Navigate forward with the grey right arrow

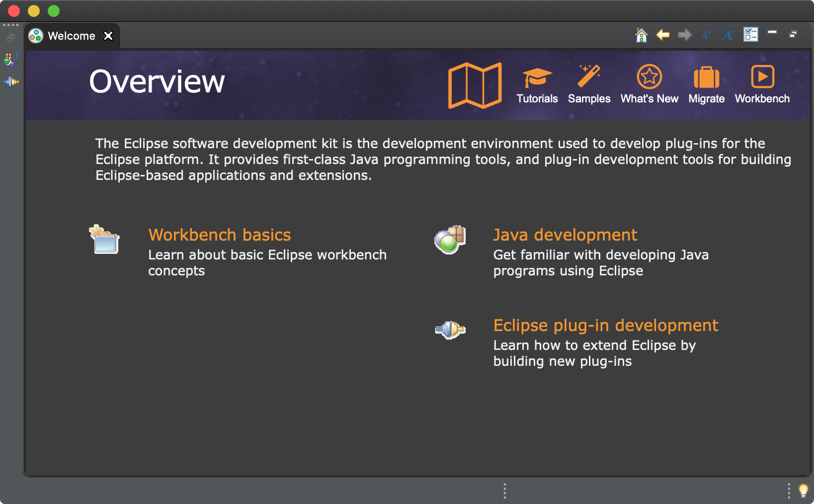(x=685, y=35)
